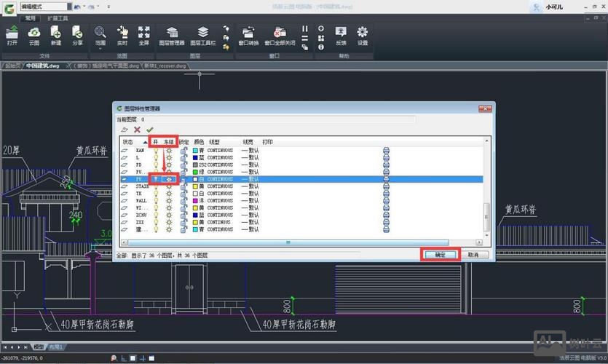Open the quick access toolbar customize arrow
Viewport: 608px width, 364px height.
[108, 7]
